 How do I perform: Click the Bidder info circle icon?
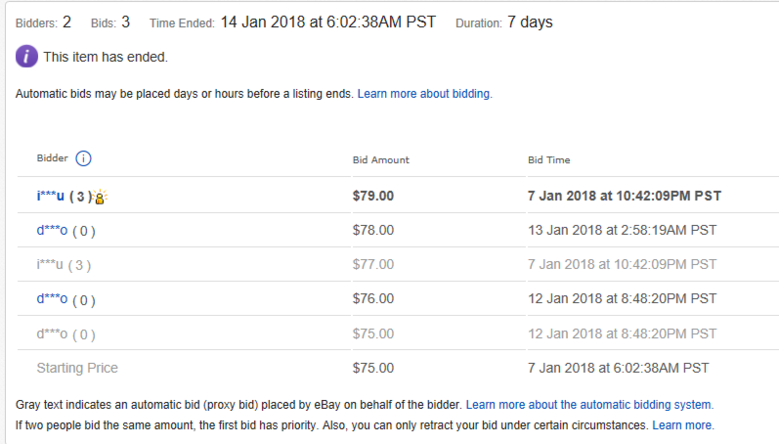pyautogui.click(x=83, y=158)
